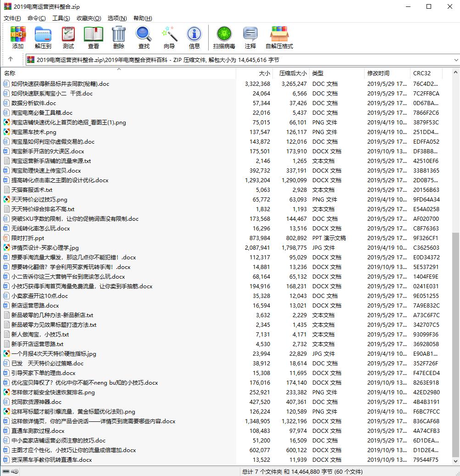
Task: Click size value 3,322,368
Action: [257, 84]
